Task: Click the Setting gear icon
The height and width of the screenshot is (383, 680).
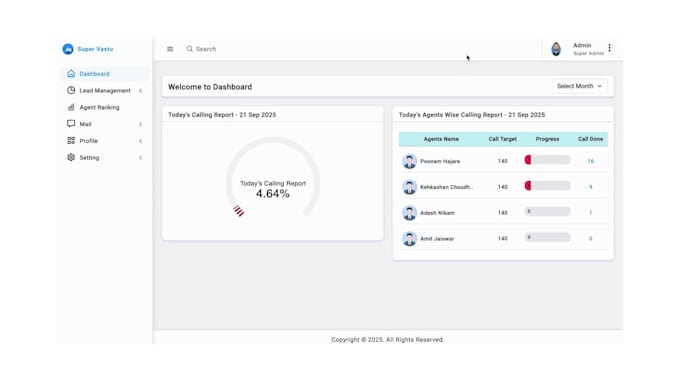Action: [x=71, y=157]
